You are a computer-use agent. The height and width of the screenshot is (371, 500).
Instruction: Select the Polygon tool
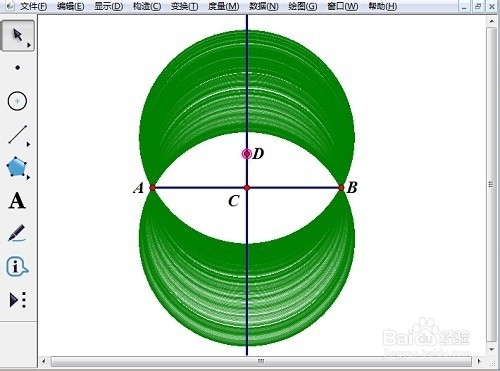coord(17,167)
